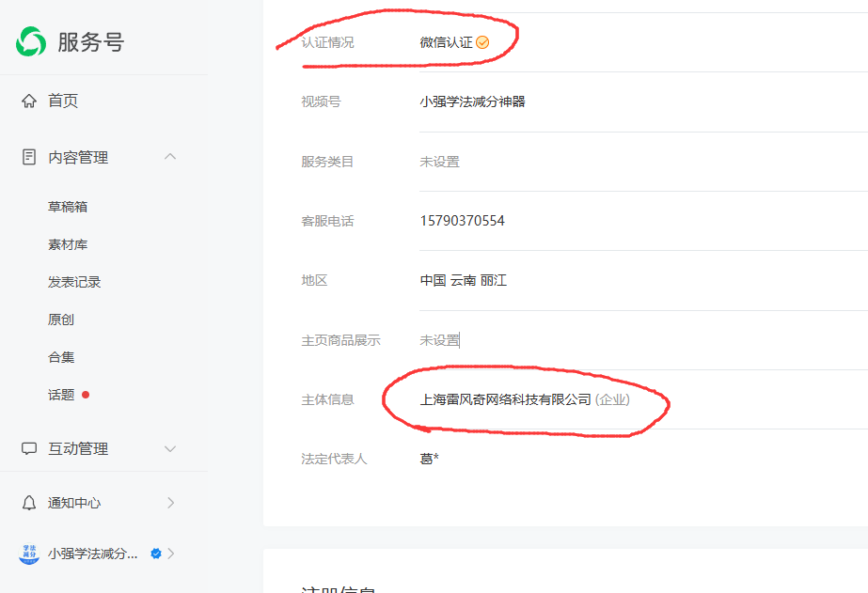Click the orange 微信认证 checkmark badge
The width and height of the screenshot is (868, 593).
[x=482, y=42]
